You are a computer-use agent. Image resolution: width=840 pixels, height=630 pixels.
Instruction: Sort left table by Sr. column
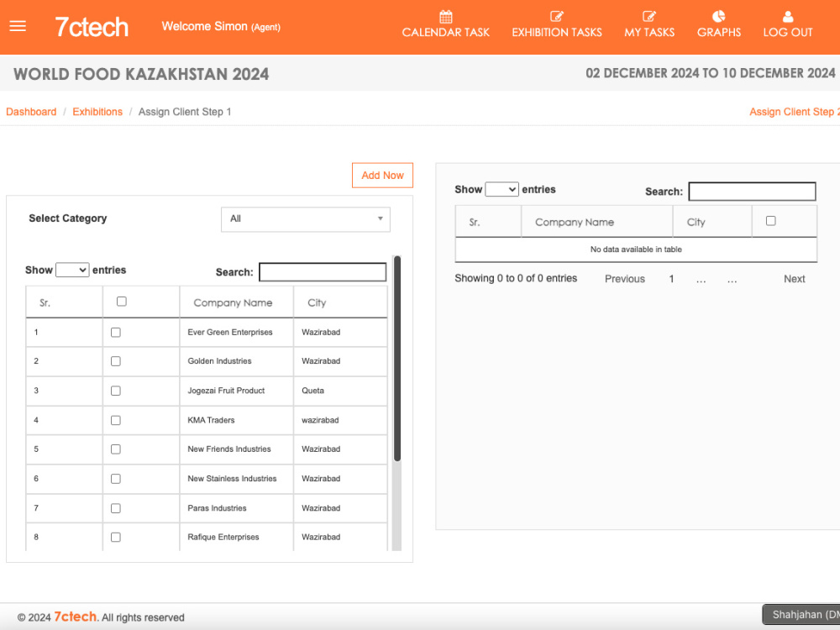coord(64,302)
